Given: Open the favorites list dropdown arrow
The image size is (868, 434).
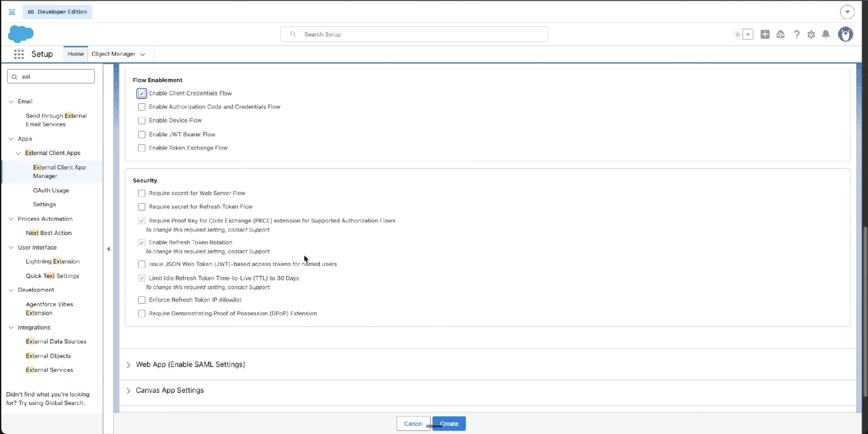Looking at the screenshot, I should point(748,34).
